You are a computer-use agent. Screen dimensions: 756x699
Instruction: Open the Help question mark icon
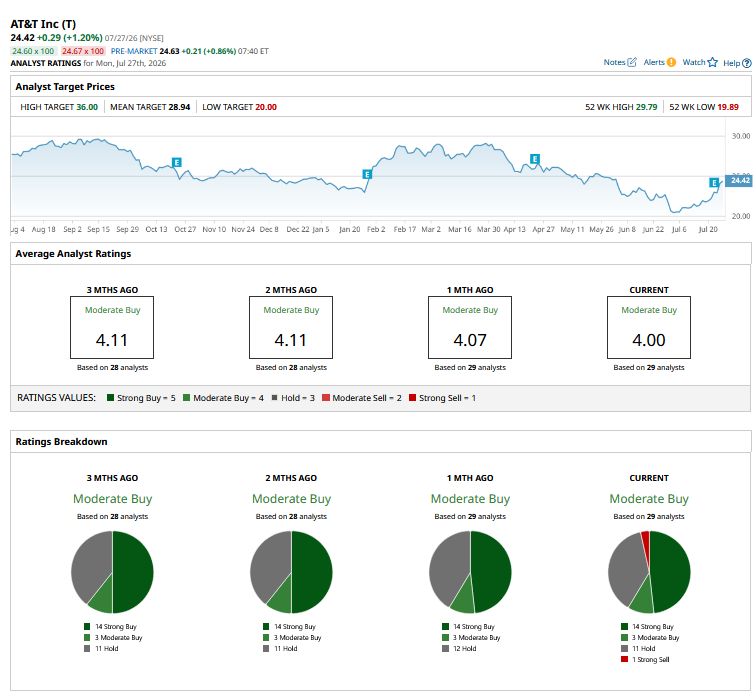[746, 63]
